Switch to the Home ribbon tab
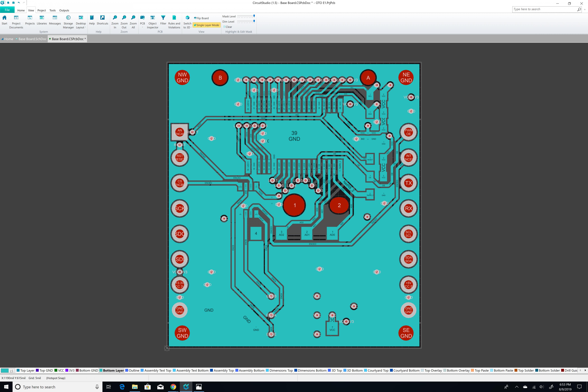588x392 pixels. [x=21, y=10]
